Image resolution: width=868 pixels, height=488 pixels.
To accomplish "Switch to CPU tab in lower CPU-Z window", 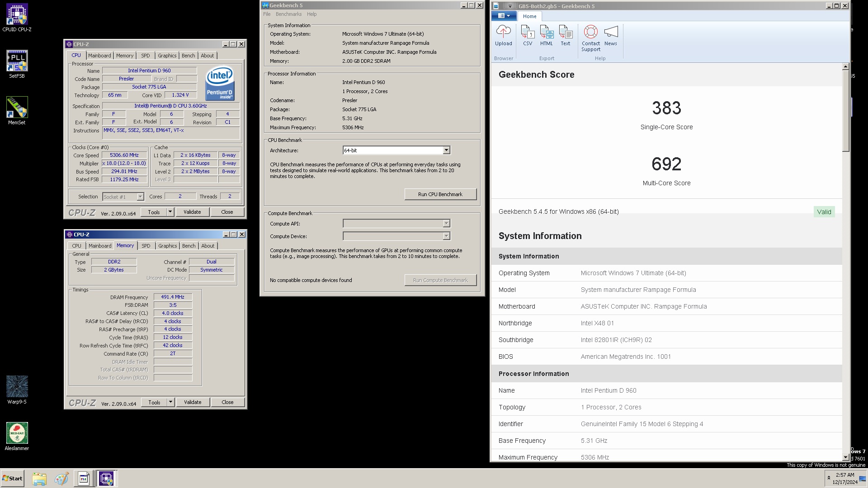I will coord(77,246).
